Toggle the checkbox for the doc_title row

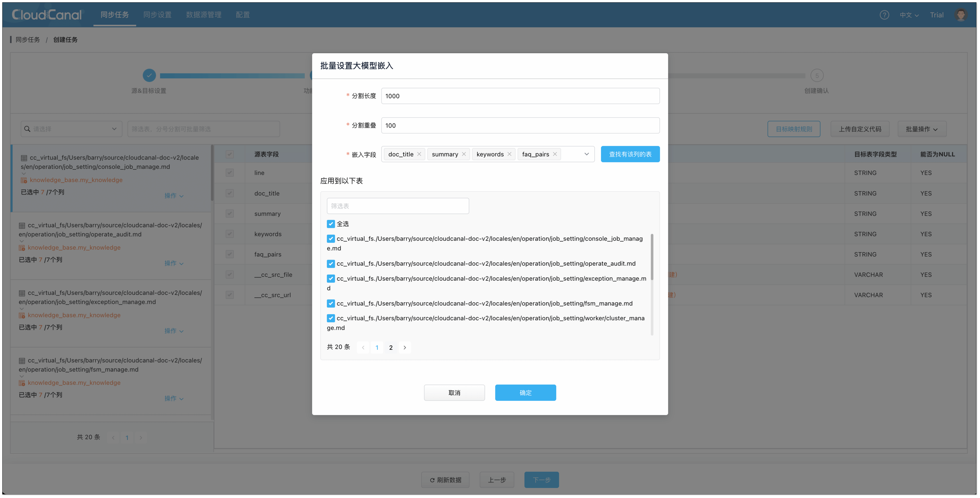click(x=229, y=193)
